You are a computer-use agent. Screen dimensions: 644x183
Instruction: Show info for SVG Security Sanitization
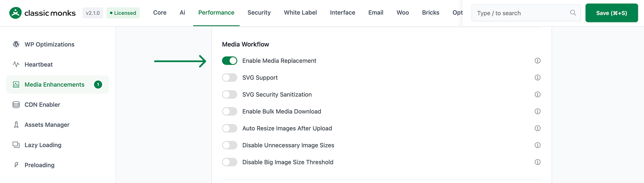click(538, 94)
